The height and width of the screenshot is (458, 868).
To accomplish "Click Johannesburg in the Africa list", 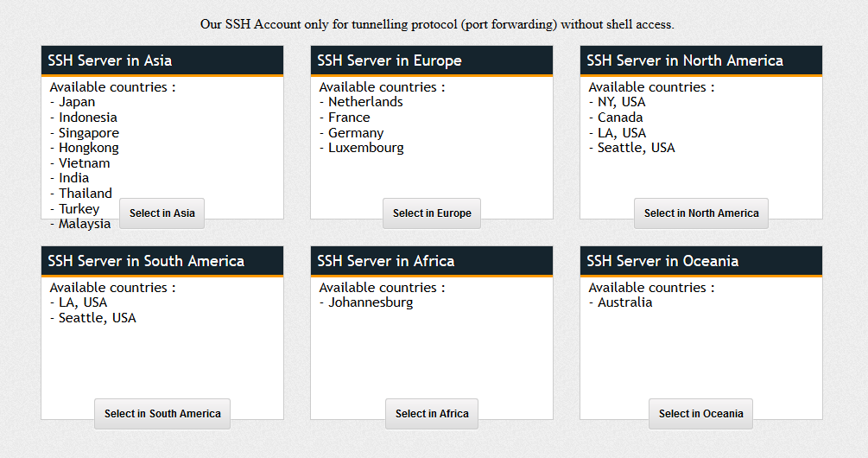I will (371, 302).
